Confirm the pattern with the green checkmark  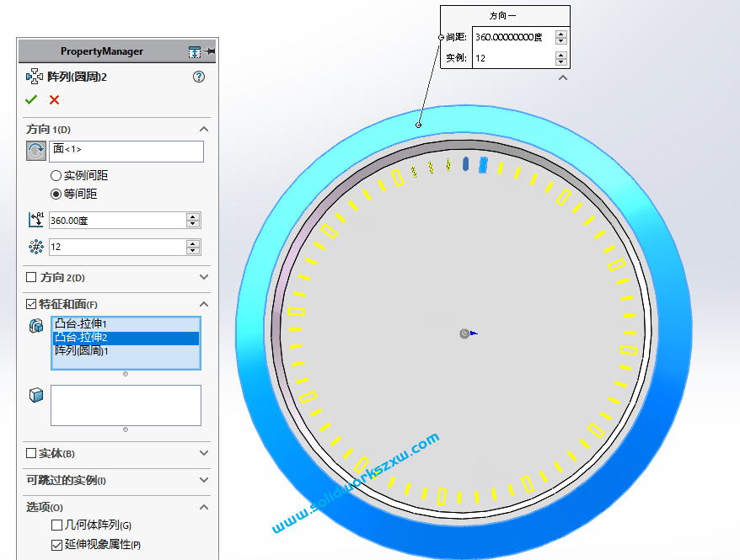pos(31,99)
